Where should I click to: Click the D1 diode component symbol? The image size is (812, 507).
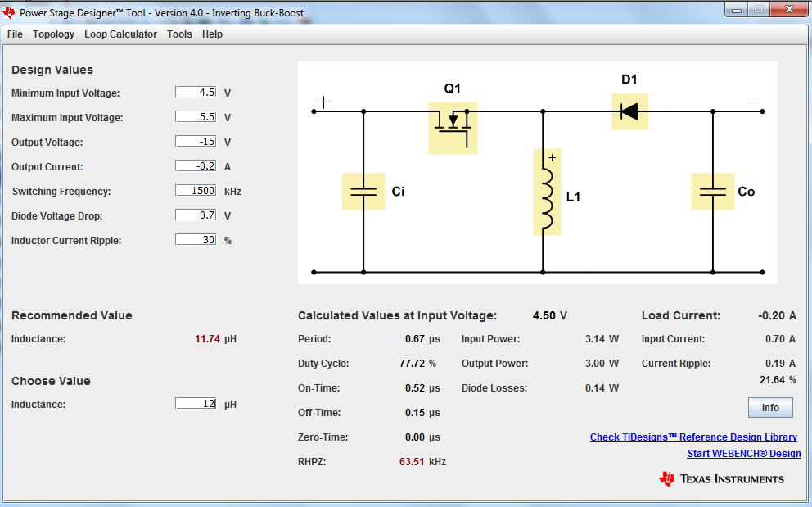[629, 111]
